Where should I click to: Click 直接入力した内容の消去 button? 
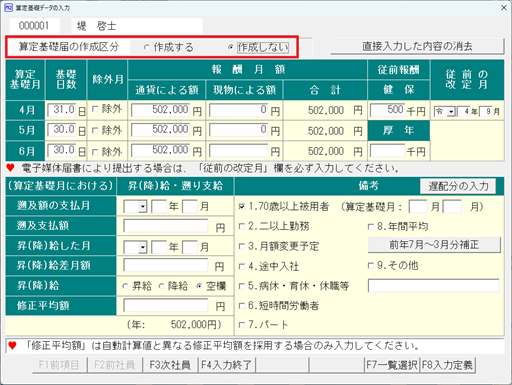[x=417, y=46]
